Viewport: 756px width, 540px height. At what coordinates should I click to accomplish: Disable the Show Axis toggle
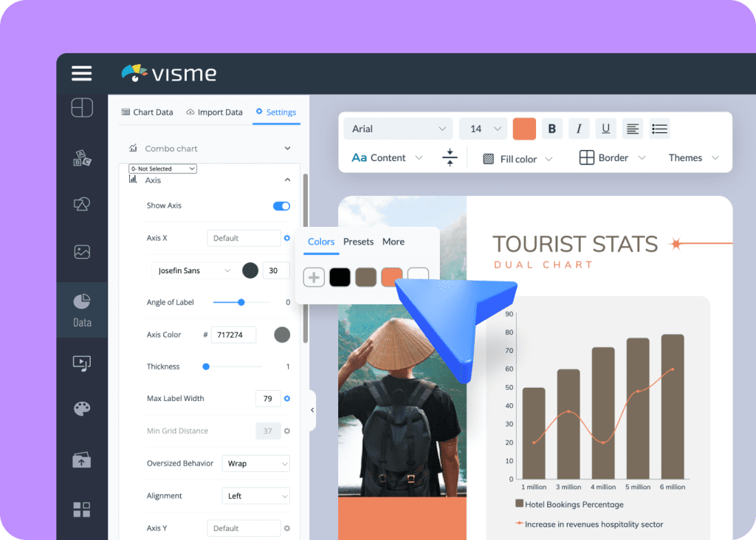[281, 206]
